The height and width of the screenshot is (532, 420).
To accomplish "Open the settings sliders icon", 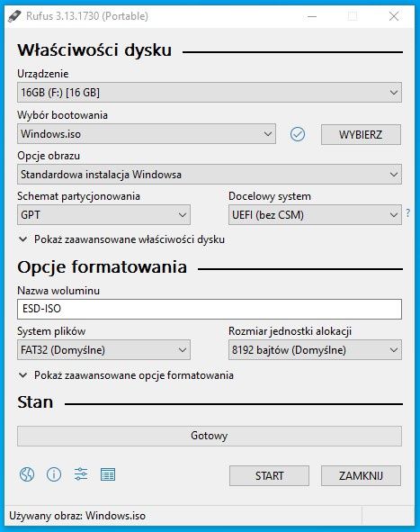I will (81, 474).
